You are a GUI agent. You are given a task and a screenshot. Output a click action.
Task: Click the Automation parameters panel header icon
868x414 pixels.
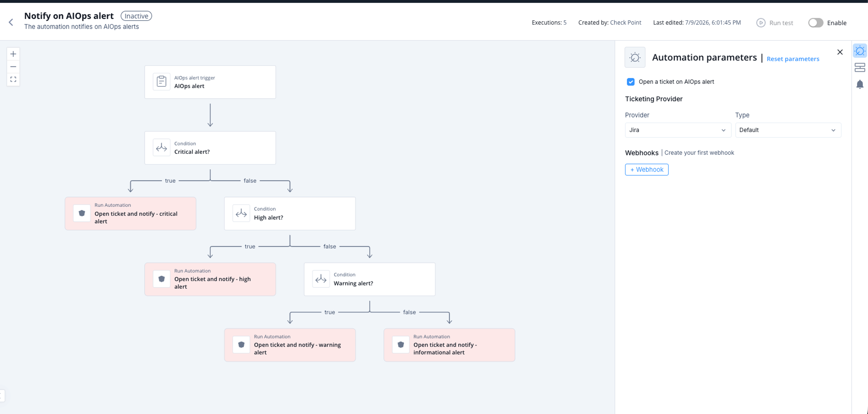635,57
